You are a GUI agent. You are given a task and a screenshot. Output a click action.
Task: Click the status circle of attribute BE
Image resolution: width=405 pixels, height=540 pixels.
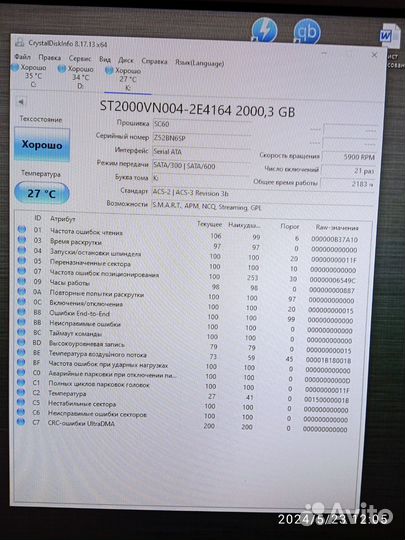[21, 352]
